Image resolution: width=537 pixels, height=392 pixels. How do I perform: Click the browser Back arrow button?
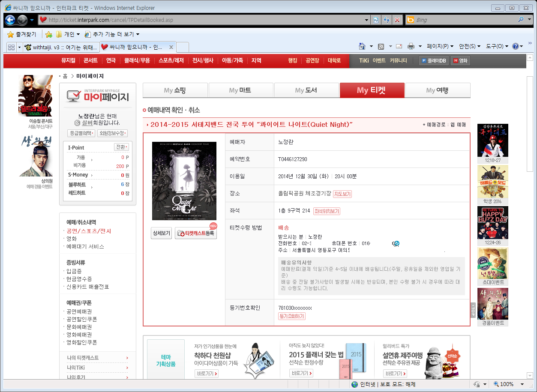pyautogui.click(x=10, y=20)
